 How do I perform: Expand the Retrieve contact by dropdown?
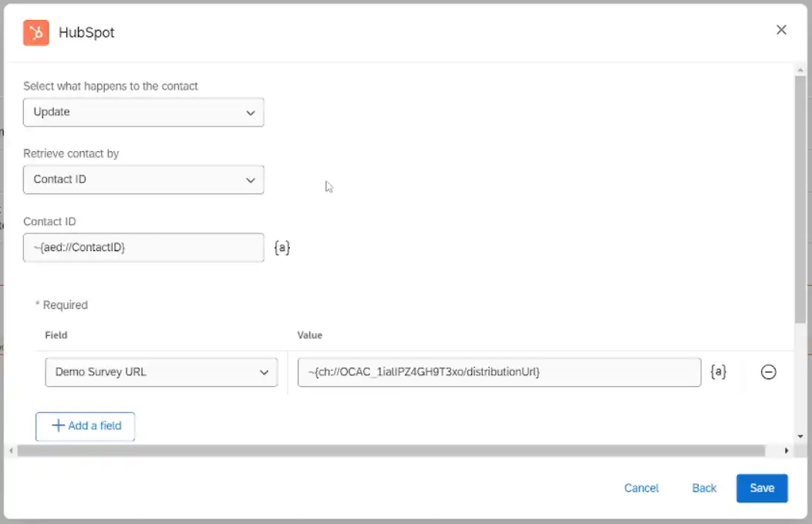pos(143,180)
